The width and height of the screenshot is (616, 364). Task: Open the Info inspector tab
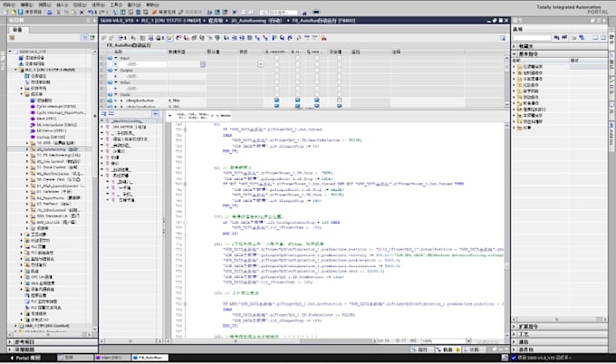(448, 350)
